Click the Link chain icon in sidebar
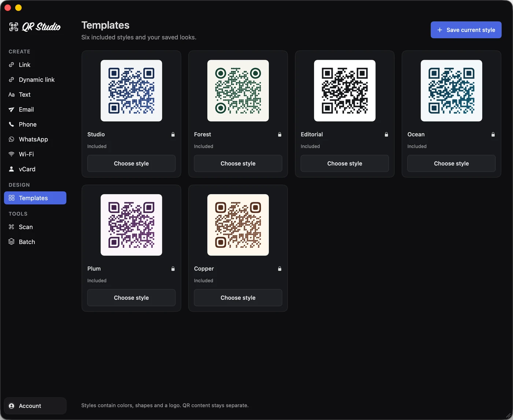This screenshot has width=513, height=420. [11, 65]
